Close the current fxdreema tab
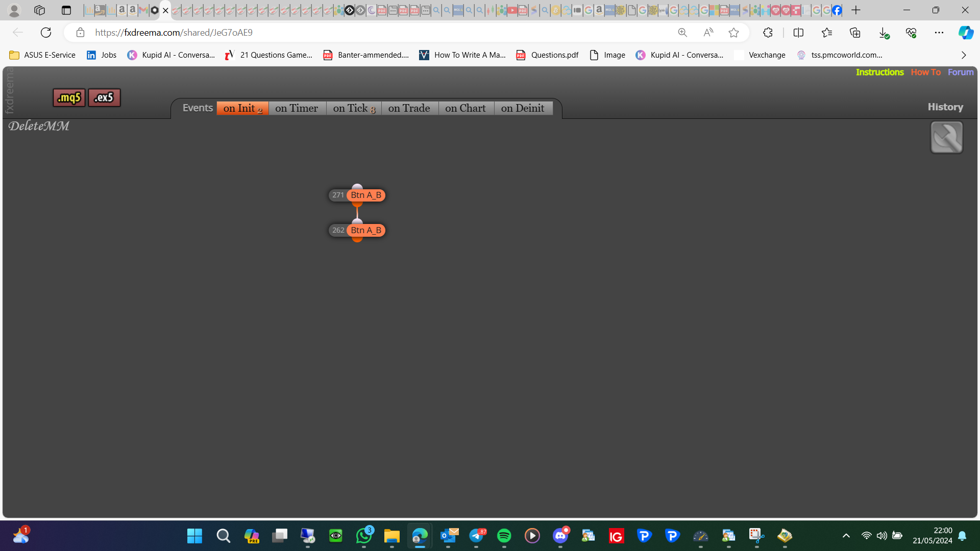 [165, 10]
